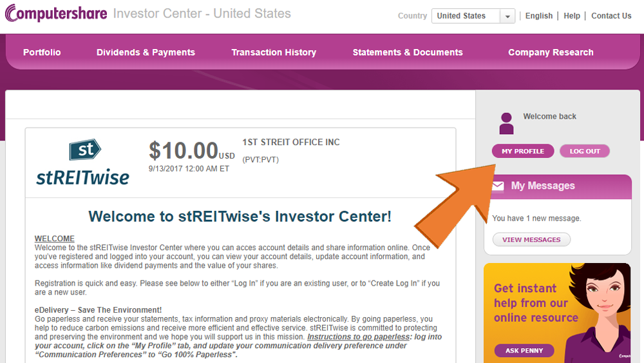Expand the Country dropdown arrow
Viewport: 644px width, 363px height.
[507, 16]
